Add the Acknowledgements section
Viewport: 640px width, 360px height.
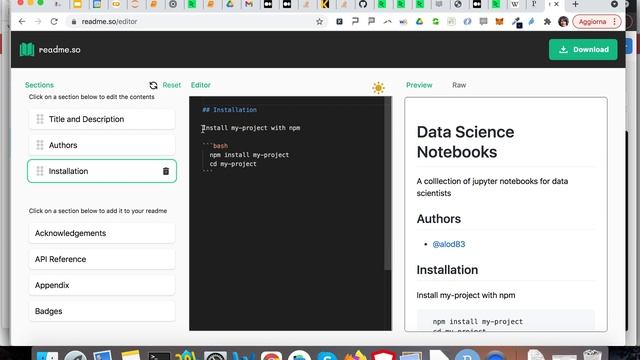(x=102, y=233)
